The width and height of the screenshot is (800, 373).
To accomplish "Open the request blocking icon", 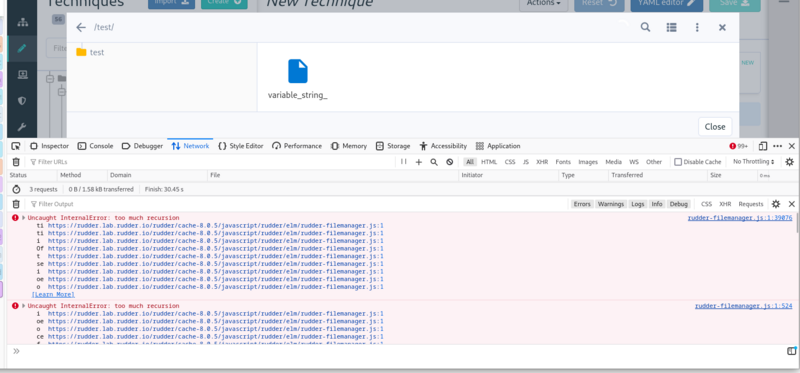I will coord(449,162).
